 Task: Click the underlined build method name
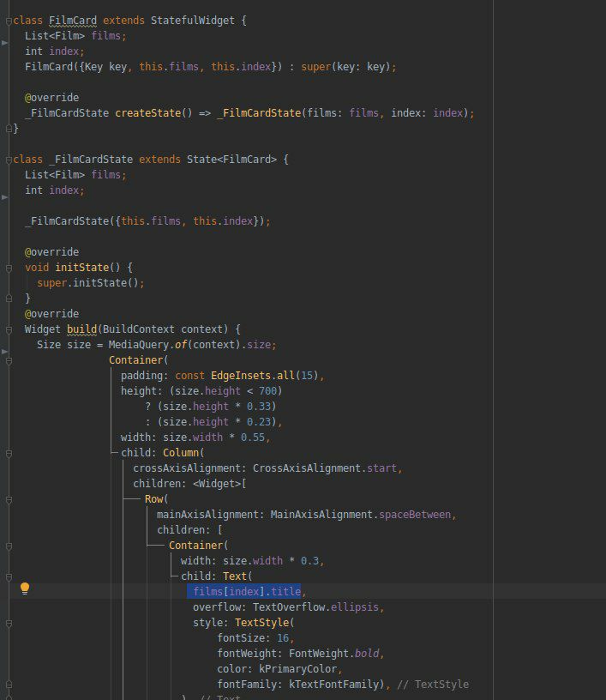[81, 329]
